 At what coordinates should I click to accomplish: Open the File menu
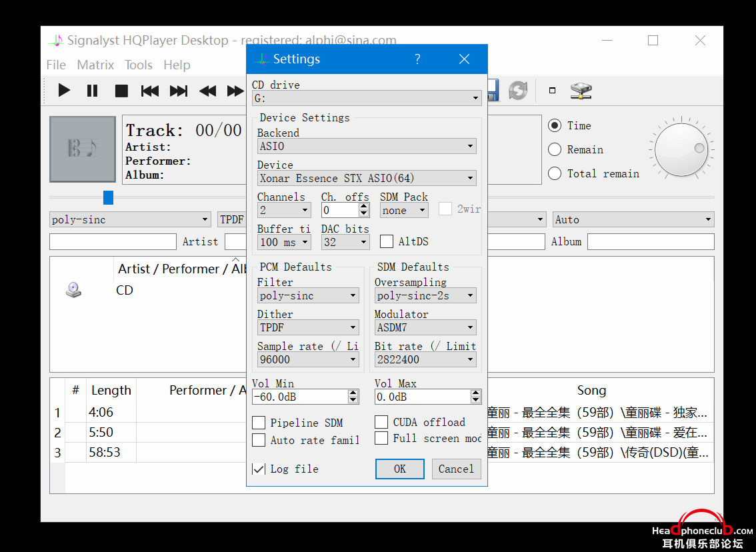(x=56, y=65)
